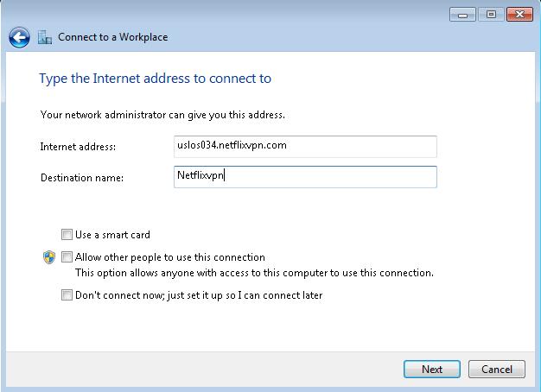Cancel the VPN connection setup
The image size is (541, 392).
click(x=497, y=370)
